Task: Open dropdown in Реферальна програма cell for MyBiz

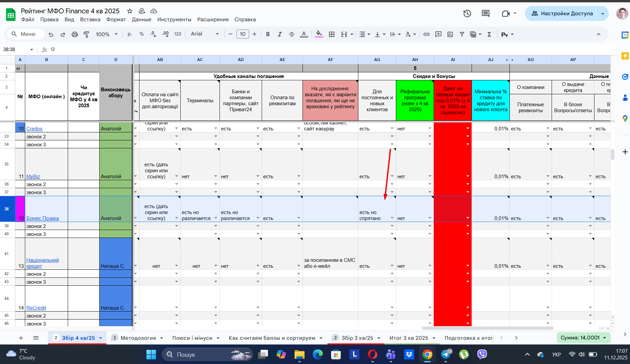Action: pos(430,176)
